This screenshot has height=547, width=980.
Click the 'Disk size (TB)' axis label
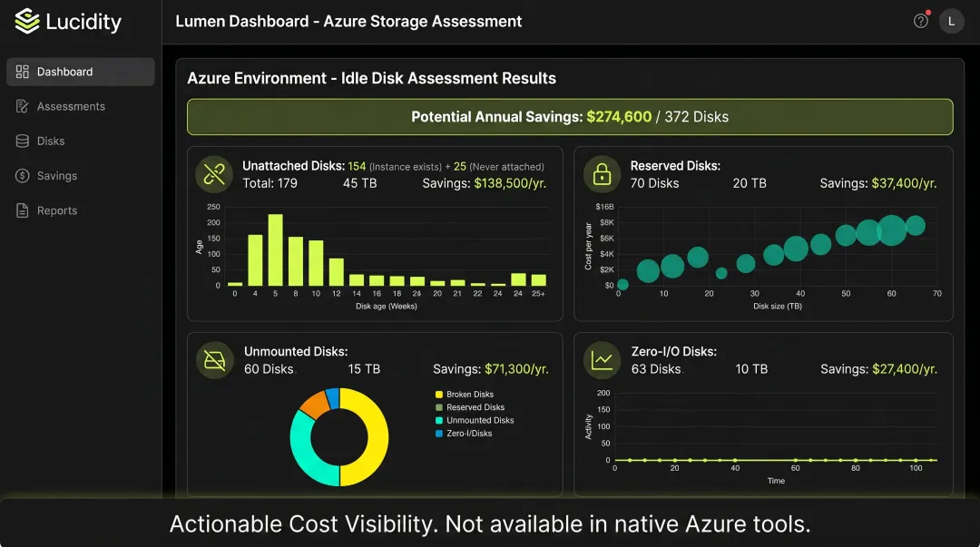(x=778, y=307)
